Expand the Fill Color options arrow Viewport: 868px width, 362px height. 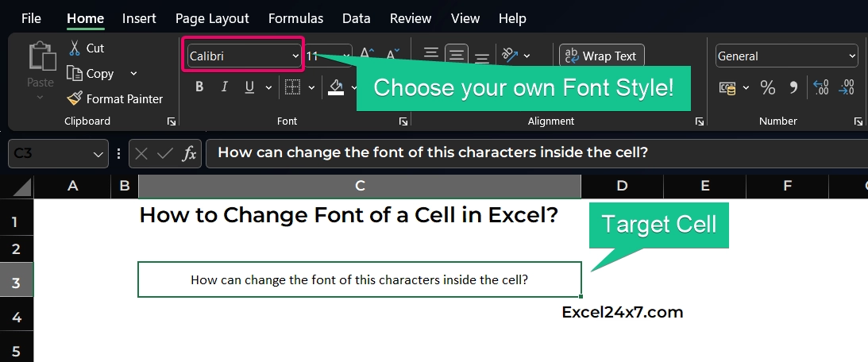[x=354, y=87]
